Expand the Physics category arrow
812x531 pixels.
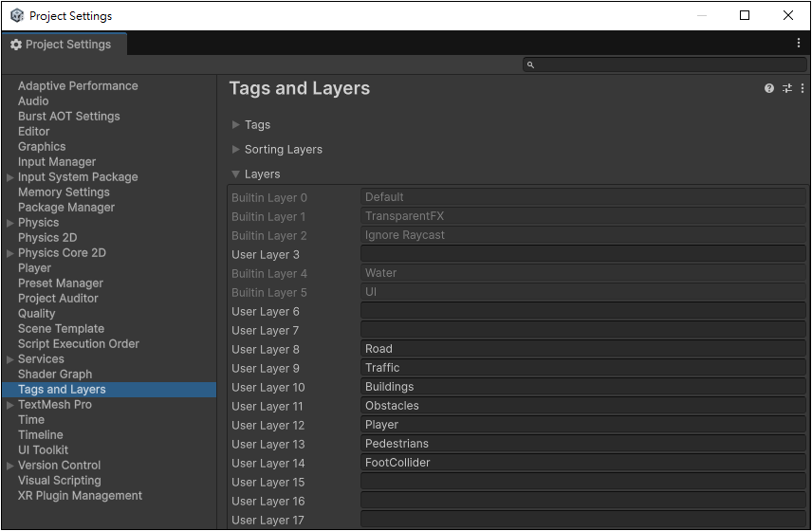click(9, 223)
